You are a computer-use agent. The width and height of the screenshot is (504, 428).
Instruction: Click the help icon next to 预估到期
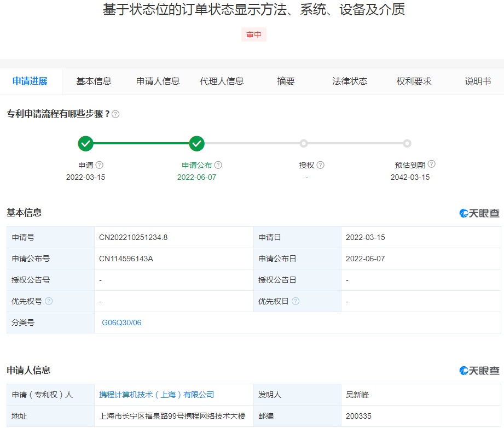tap(431, 164)
